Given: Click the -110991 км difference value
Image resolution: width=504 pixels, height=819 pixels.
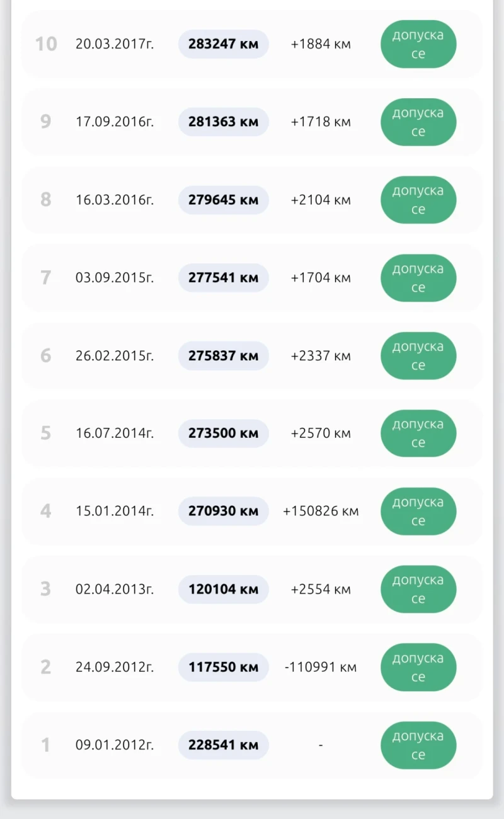Looking at the screenshot, I should (x=321, y=667).
